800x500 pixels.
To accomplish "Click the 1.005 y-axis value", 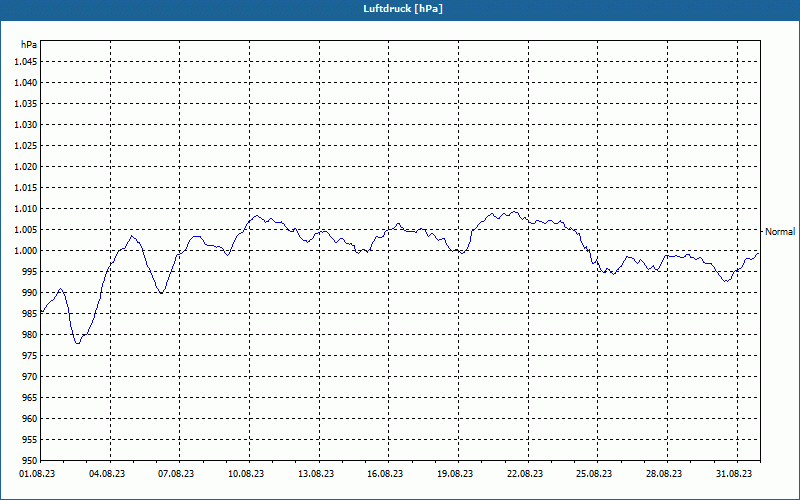I will (x=26, y=230).
